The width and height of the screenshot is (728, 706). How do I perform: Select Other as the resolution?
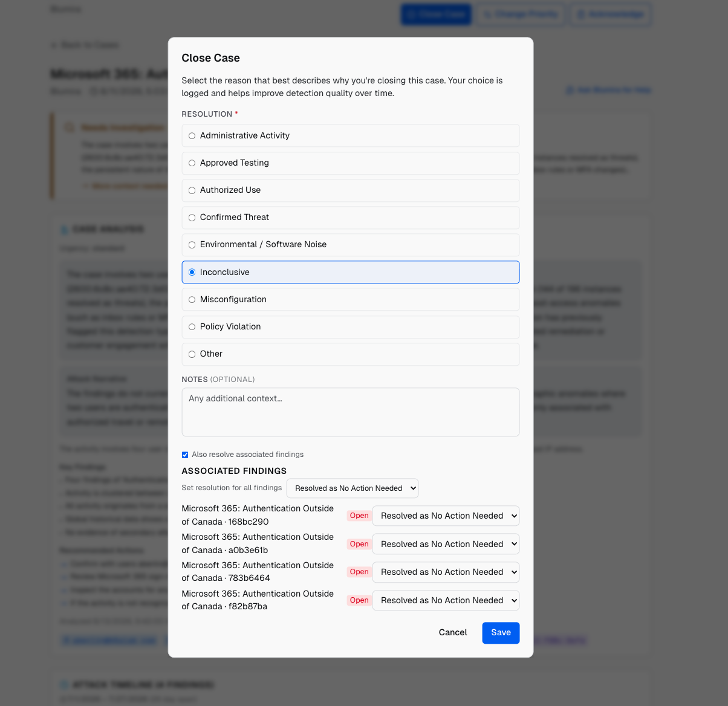[x=350, y=354]
